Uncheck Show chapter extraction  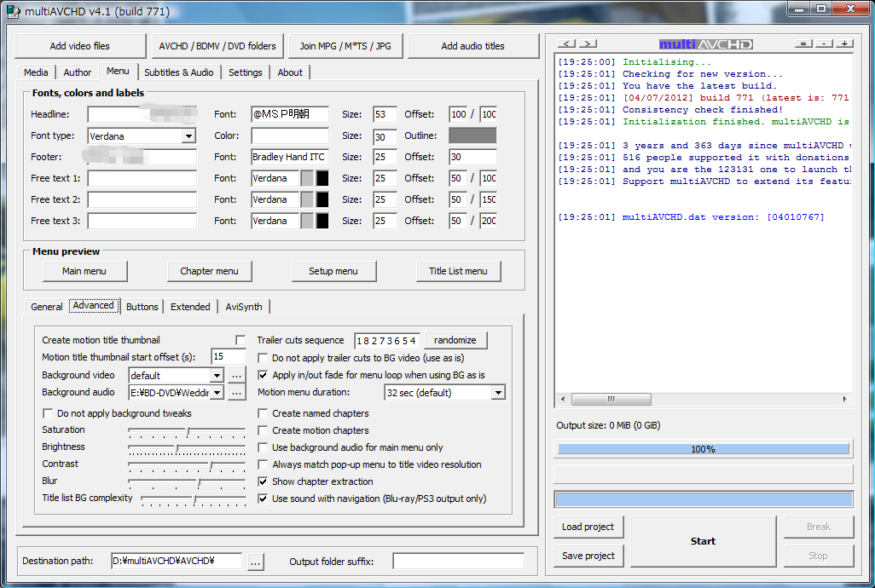tap(263, 481)
